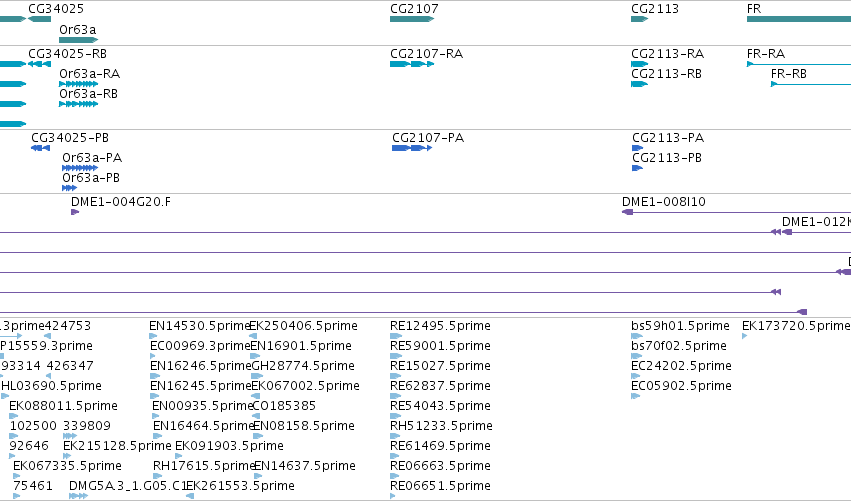
Task: Select feature 339809
Action: pyautogui.click(x=87, y=426)
